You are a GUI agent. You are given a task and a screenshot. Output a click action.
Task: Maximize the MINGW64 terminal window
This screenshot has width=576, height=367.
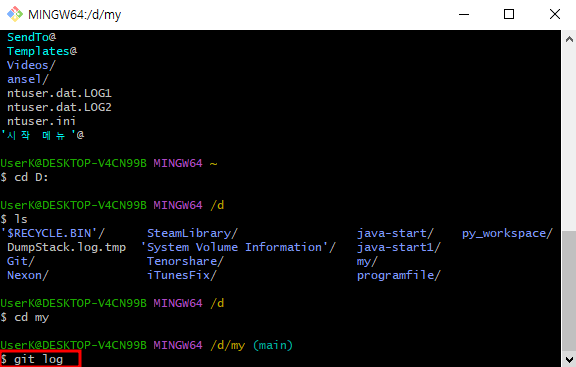(509, 14)
